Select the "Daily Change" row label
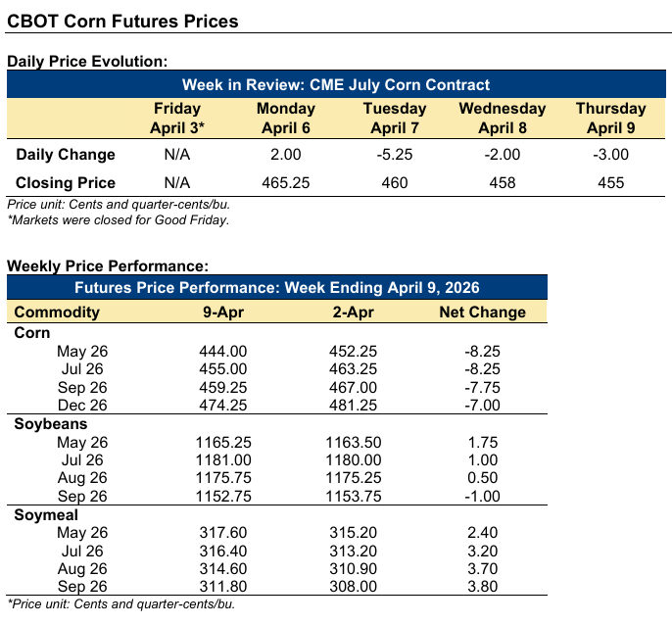This screenshot has width=672, height=625. (x=66, y=154)
